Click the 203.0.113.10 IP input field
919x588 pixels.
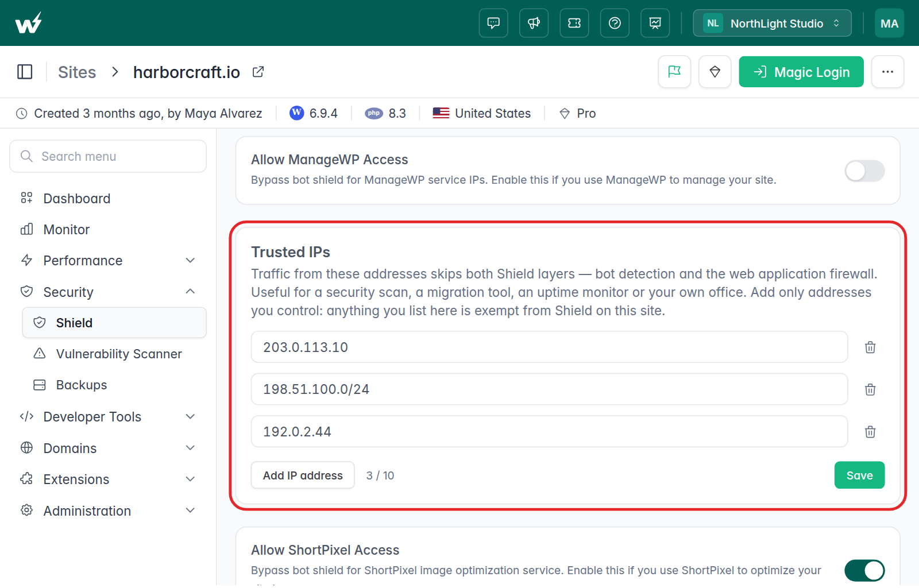[549, 347]
